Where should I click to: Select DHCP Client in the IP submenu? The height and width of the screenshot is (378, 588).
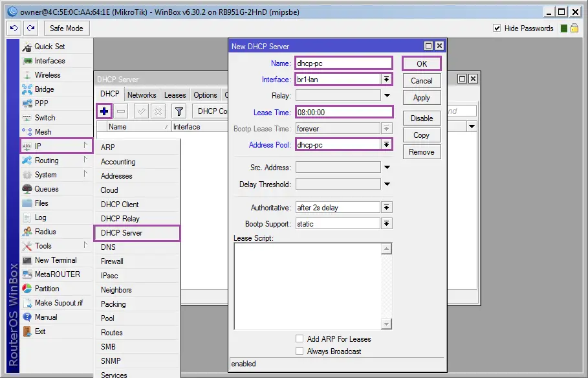(x=137, y=205)
